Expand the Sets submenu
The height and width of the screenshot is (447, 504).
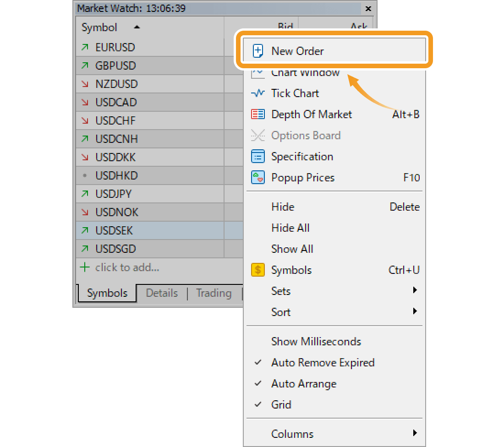pyautogui.click(x=280, y=291)
